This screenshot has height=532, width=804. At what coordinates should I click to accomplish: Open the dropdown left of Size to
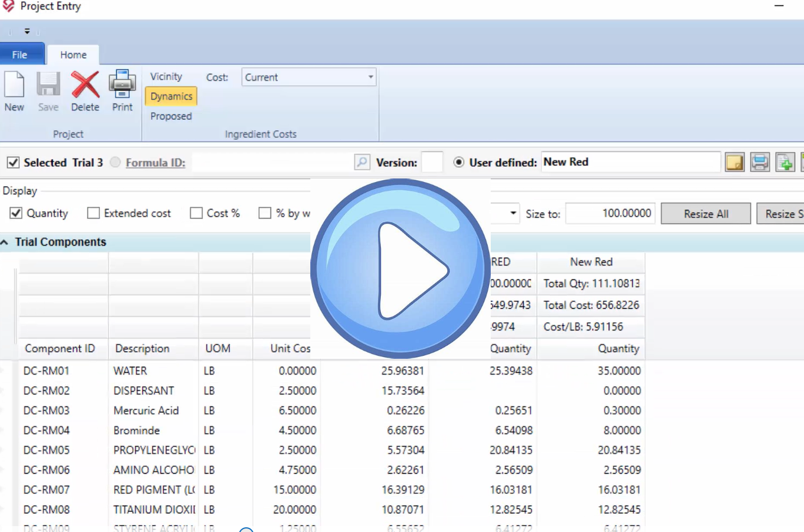click(513, 213)
